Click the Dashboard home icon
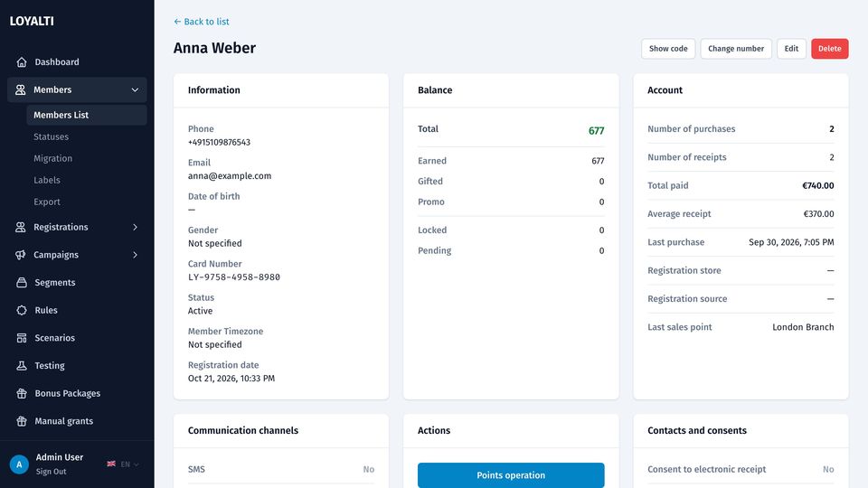The height and width of the screenshot is (488, 868). [x=22, y=62]
